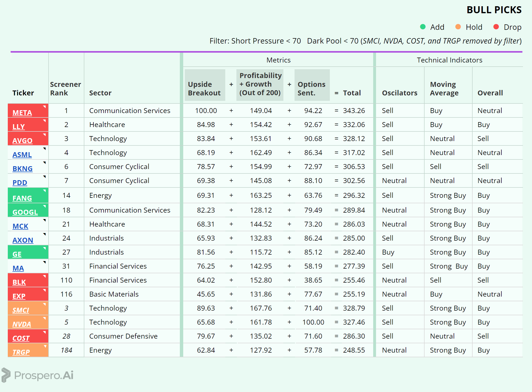Click the green Add legend dot
The image size is (532, 392).
coord(423,27)
